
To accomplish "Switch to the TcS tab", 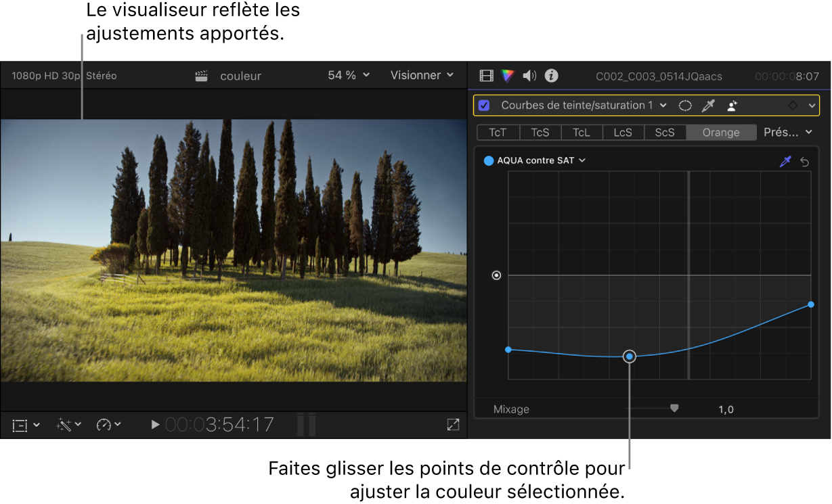I will tap(540, 133).
